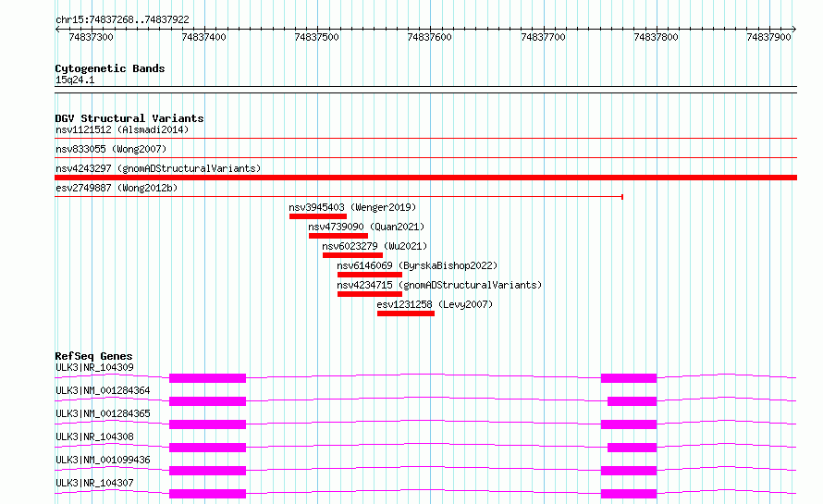Select NR_104308 exon block near 74837400
This screenshot has height=504, width=823.
point(207,448)
